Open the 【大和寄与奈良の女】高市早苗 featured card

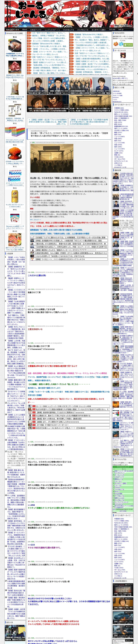point(37,86)
